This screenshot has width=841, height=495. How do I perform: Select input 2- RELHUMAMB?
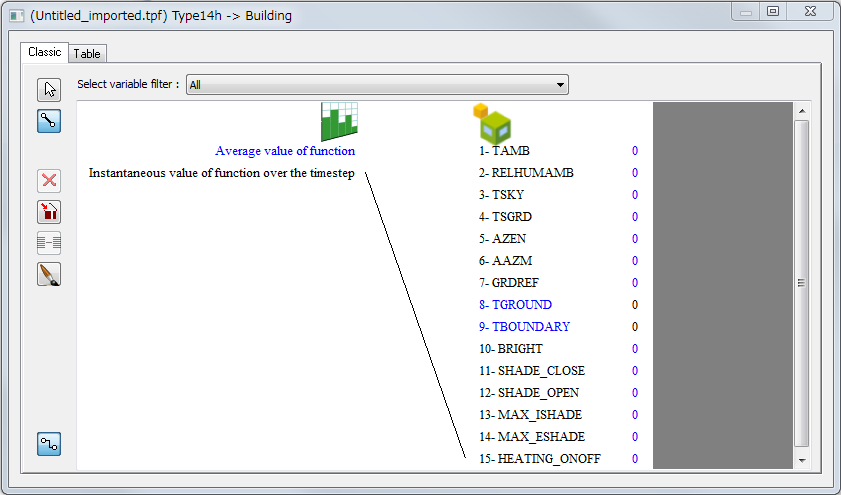click(526, 173)
